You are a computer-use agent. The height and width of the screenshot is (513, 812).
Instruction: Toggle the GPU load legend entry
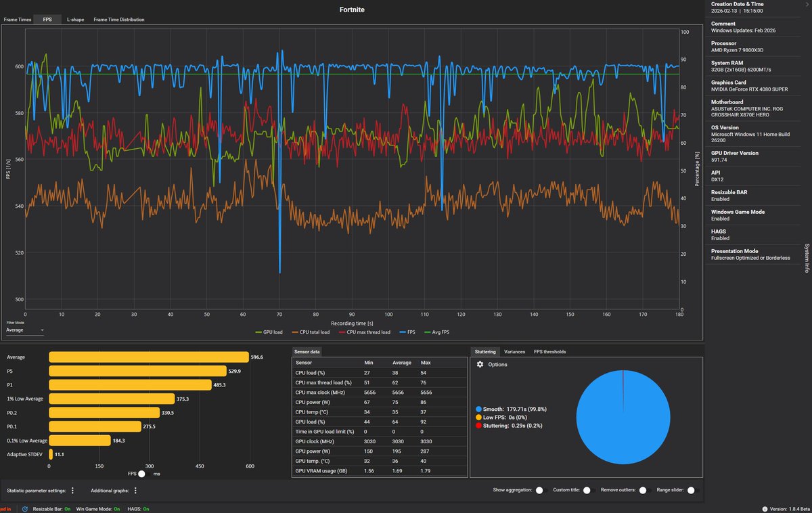coord(269,332)
